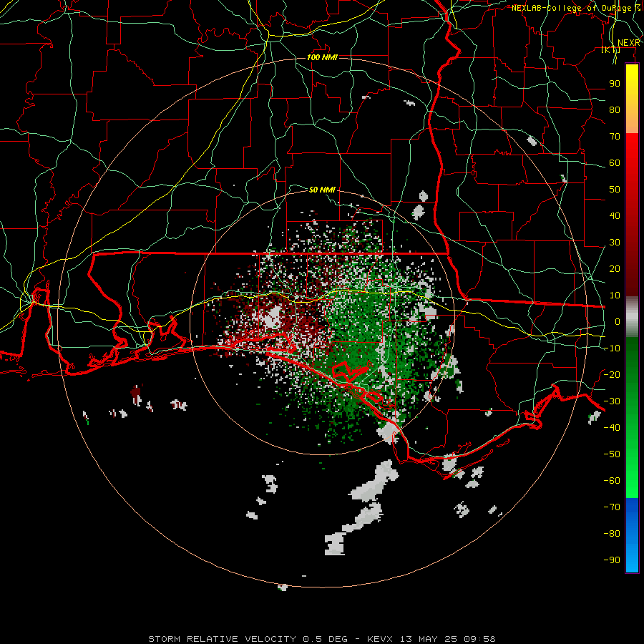This screenshot has height=644, width=644.
Task: Click the Storm Relative Velocity caption text
Action: 321,639
